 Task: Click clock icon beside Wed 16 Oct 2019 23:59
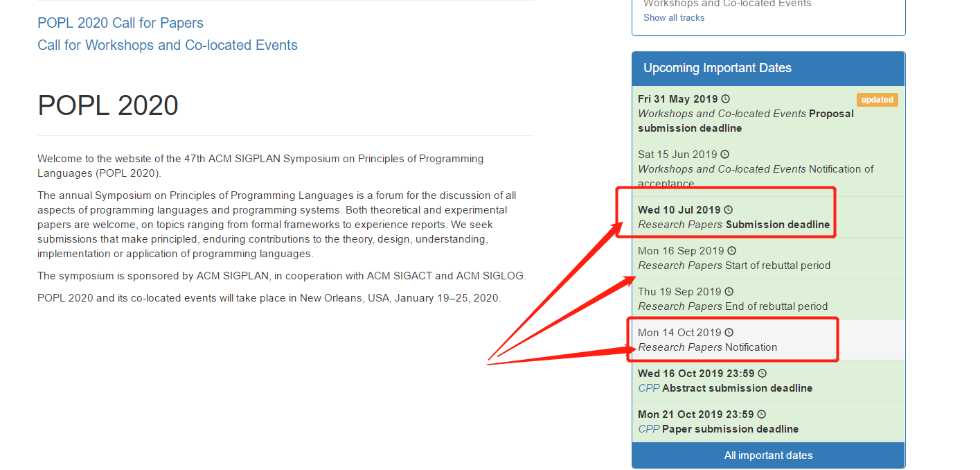(761, 373)
